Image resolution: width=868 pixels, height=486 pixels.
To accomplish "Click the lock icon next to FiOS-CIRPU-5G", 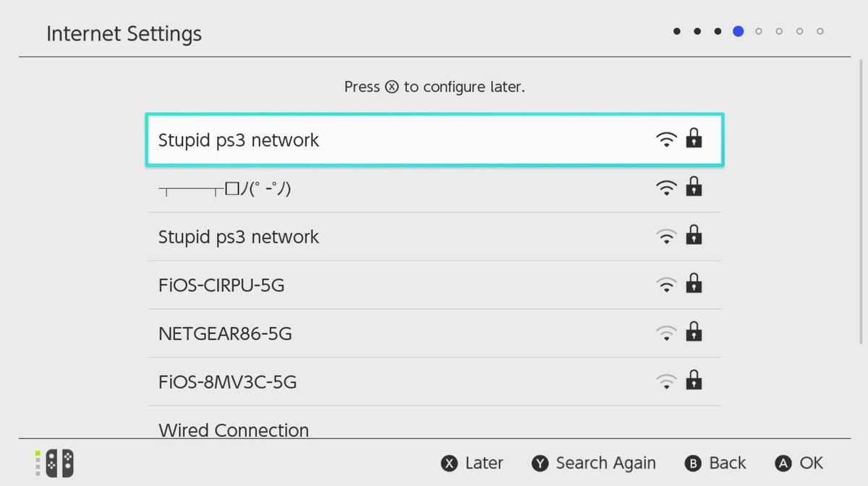I will pyautogui.click(x=694, y=284).
